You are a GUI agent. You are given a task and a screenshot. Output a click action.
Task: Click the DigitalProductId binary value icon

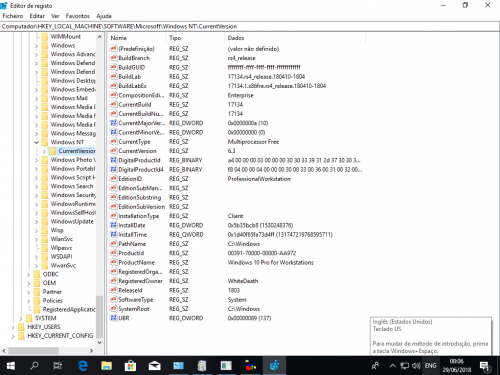tap(114, 160)
